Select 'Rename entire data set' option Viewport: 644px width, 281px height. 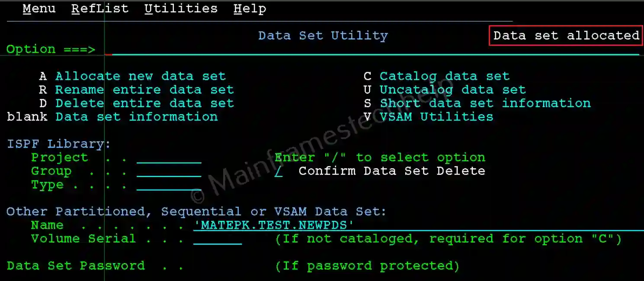[x=144, y=90]
